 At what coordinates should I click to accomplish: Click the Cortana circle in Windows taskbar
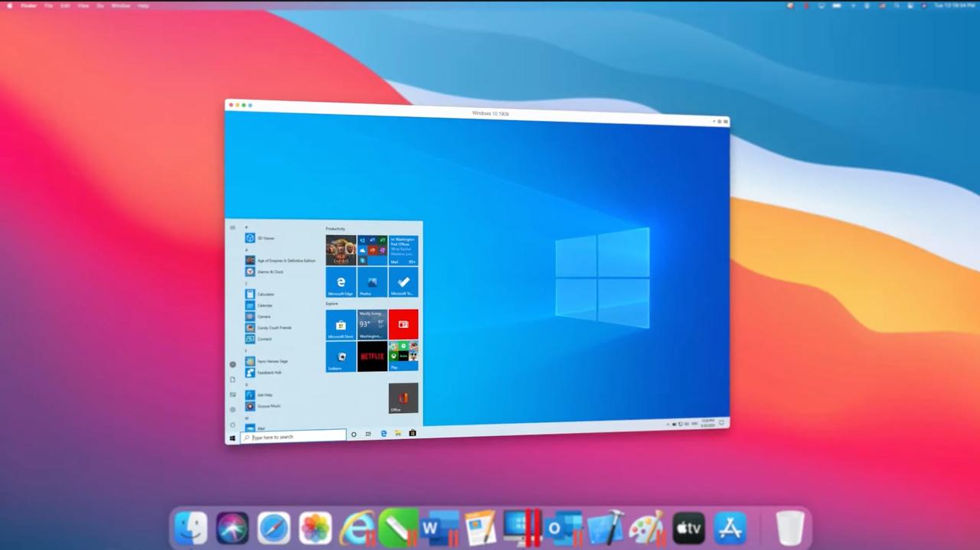(353, 434)
